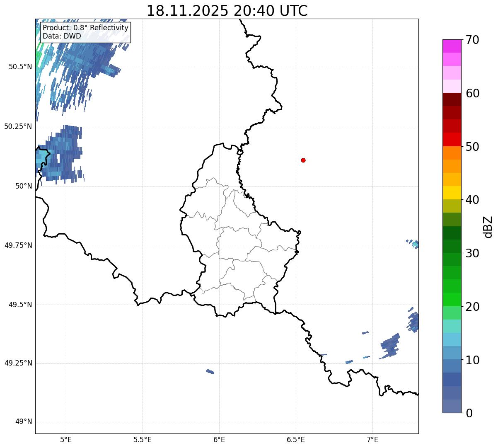Click the 5°E longitude label
Screen dimensions: 498x448
point(66,439)
